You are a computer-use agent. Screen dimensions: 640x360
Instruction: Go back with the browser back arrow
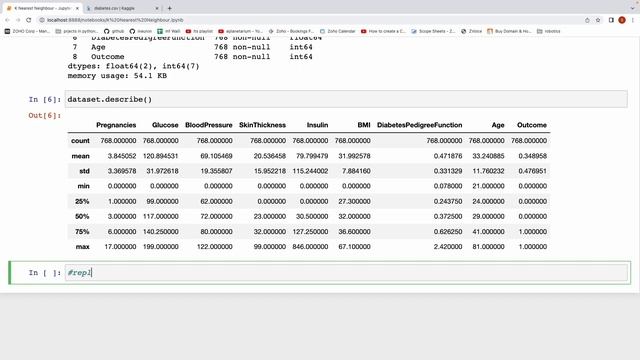click(x=7, y=20)
